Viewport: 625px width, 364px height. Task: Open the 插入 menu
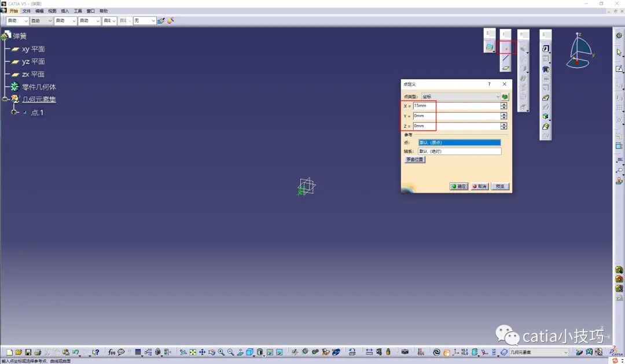pos(65,11)
